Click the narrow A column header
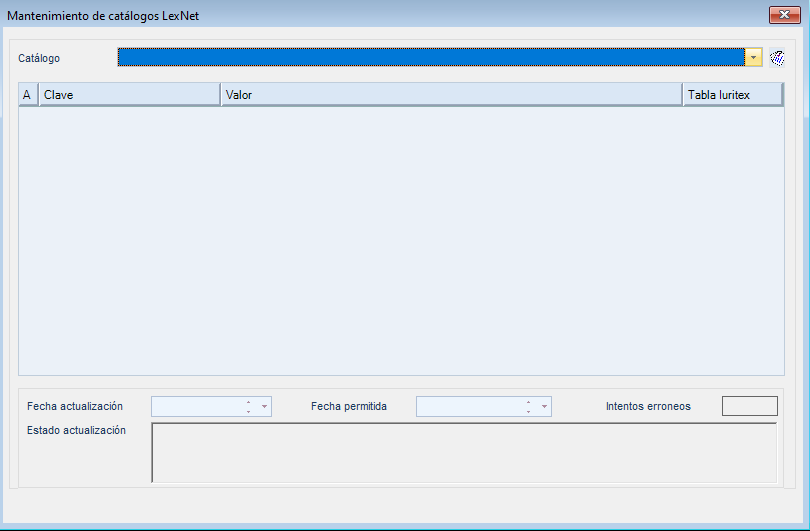Viewport: 810px width, 531px height. pyautogui.click(x=28, y=95)
